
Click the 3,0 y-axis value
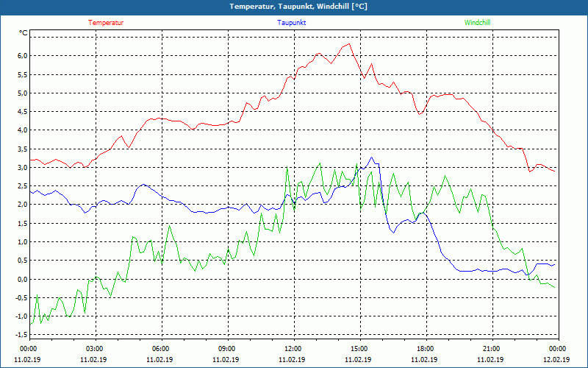pyautogui.click(x=23, y=168)
